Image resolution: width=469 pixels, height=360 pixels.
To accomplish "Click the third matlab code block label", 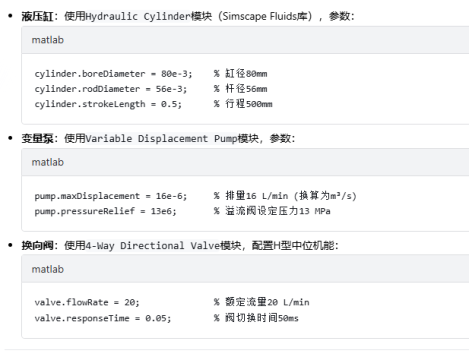I will [x=48, y=269].
